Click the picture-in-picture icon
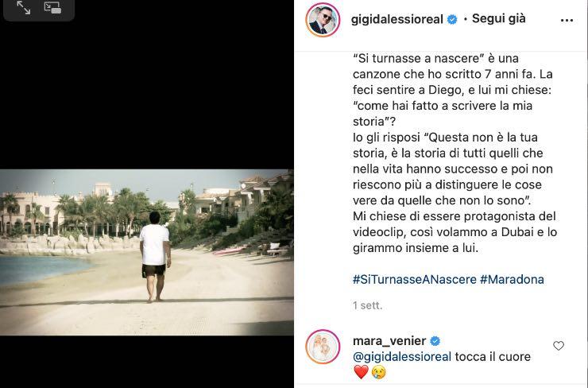588x388 pixels. click(x=52, y=7)
